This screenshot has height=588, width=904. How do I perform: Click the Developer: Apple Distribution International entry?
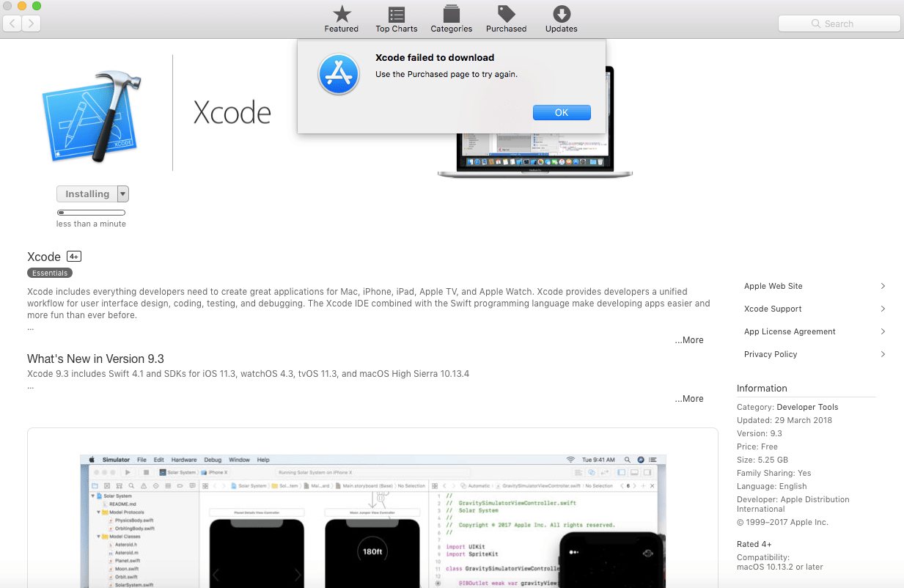[x=793, y=504]
